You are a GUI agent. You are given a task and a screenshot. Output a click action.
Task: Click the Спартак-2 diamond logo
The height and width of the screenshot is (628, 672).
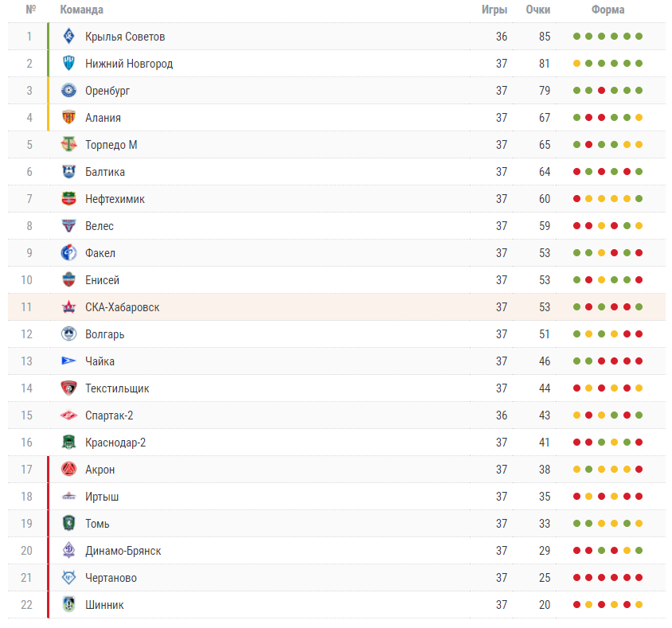click(x=68, y=415)
